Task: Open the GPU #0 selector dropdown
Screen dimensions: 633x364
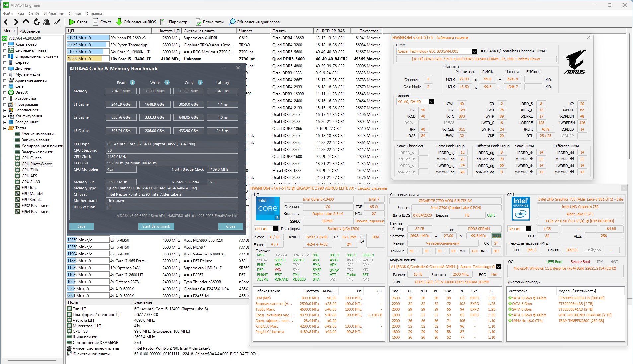Action: 528,229
